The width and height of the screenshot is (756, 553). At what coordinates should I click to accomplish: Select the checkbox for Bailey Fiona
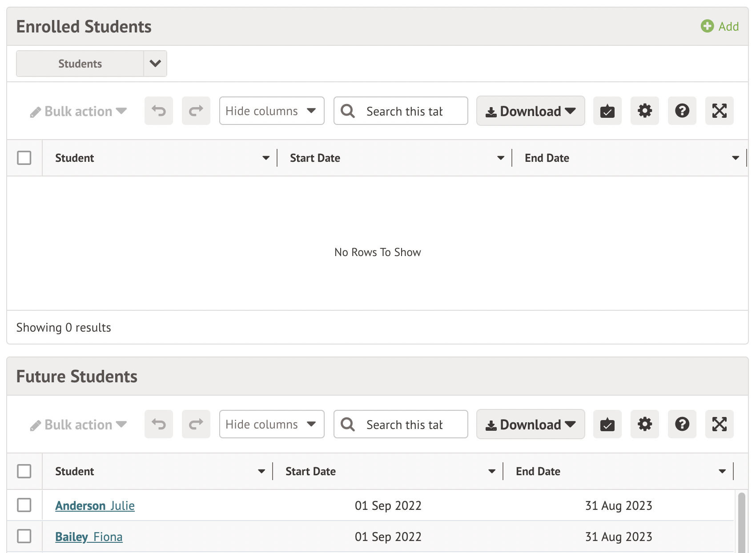tap(24, 536)
